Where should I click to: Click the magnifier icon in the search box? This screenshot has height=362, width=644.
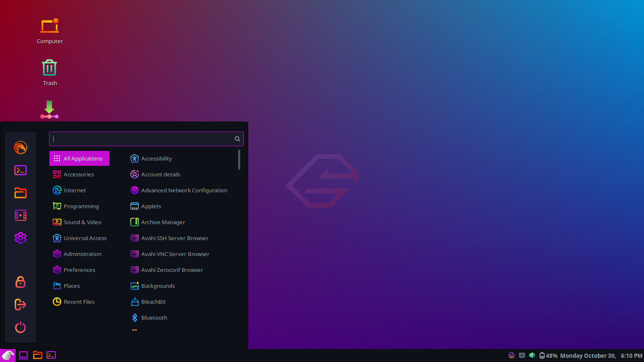click(237, 139)
